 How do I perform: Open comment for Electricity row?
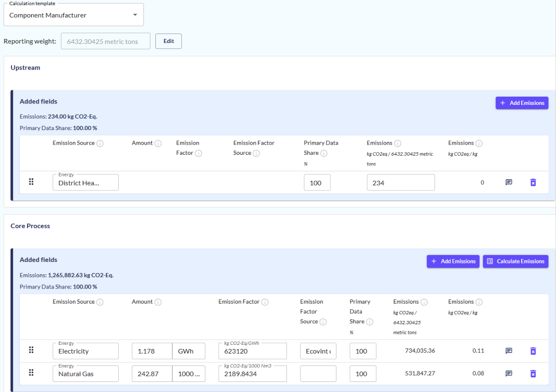[508, 351]
